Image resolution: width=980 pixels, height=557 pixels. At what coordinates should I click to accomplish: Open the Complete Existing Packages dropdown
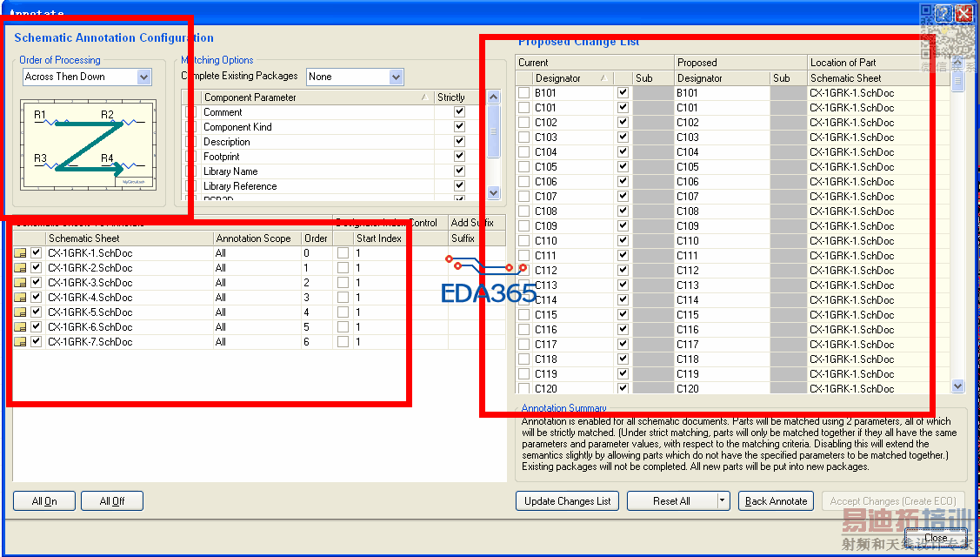point(397,77)
